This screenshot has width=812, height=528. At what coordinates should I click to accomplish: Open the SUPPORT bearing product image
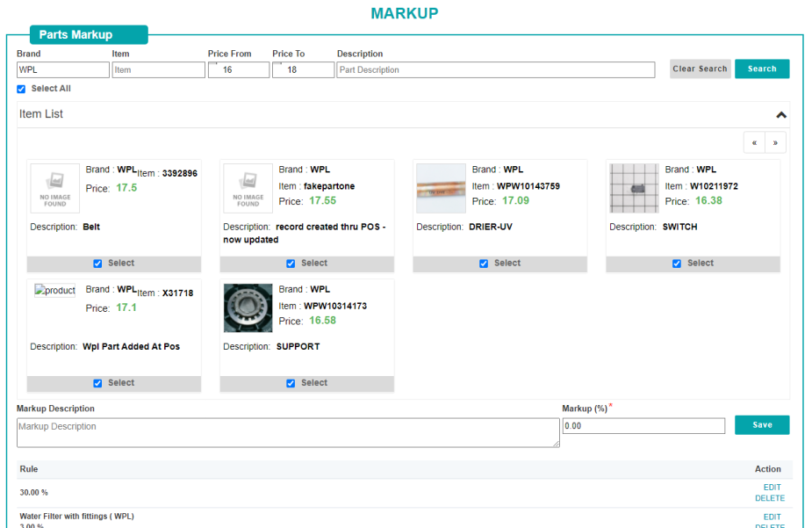click(x=248, y=307)
